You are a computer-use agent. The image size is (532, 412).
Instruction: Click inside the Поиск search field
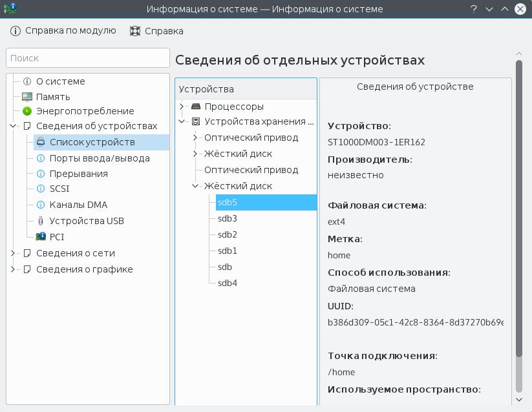coord(87,57)
